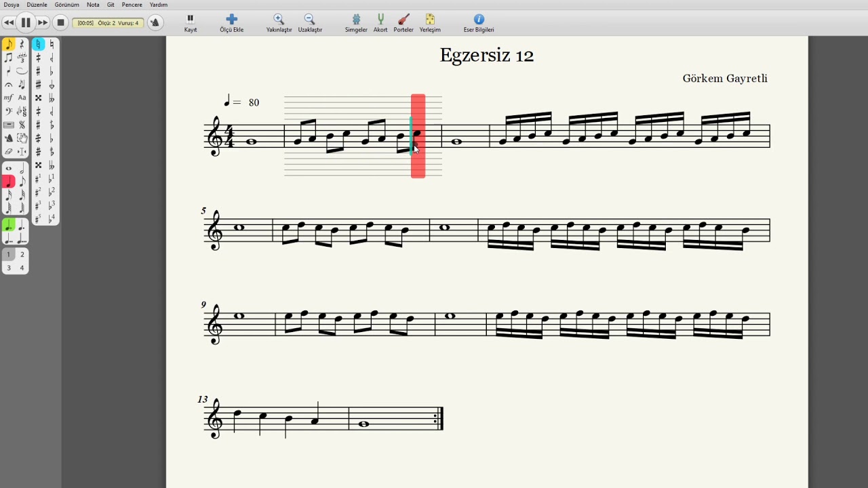
Task: Open the Yardım menu
Action: tap(159, 5)
